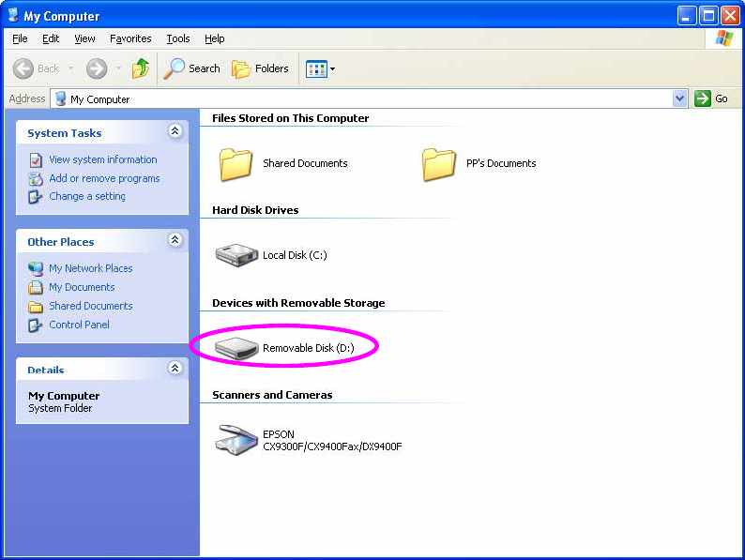
Task: Click the 'Shared Documents' label in main pane
Action: coord(305,163)
